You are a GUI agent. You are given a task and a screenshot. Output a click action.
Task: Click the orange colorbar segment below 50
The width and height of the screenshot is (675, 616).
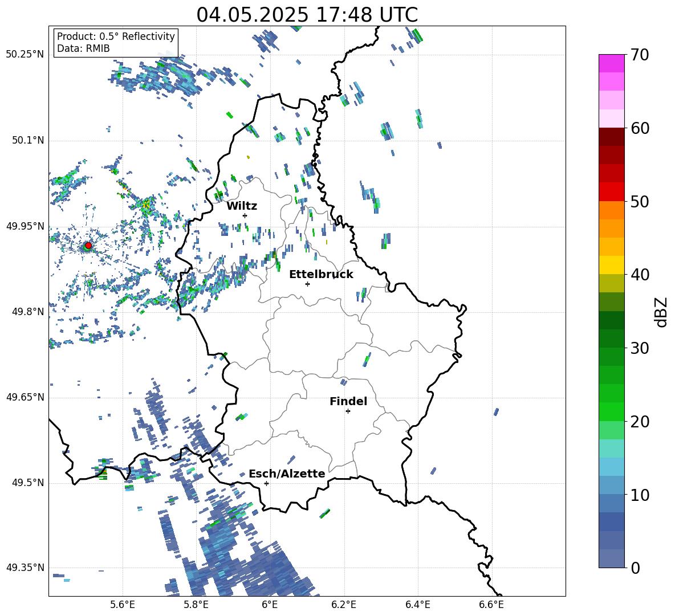(612, 210)
